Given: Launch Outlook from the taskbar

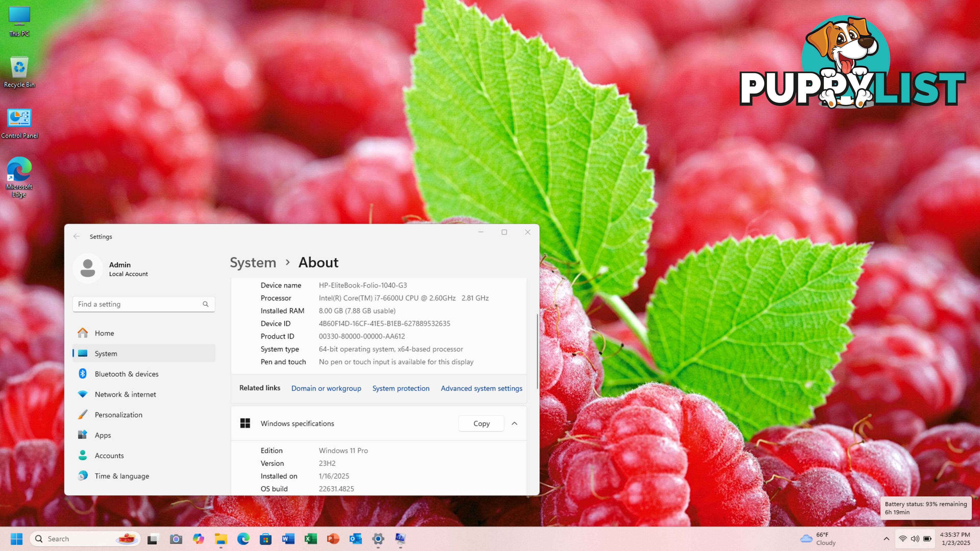Looking at the screenshot, I should point(355,539).
